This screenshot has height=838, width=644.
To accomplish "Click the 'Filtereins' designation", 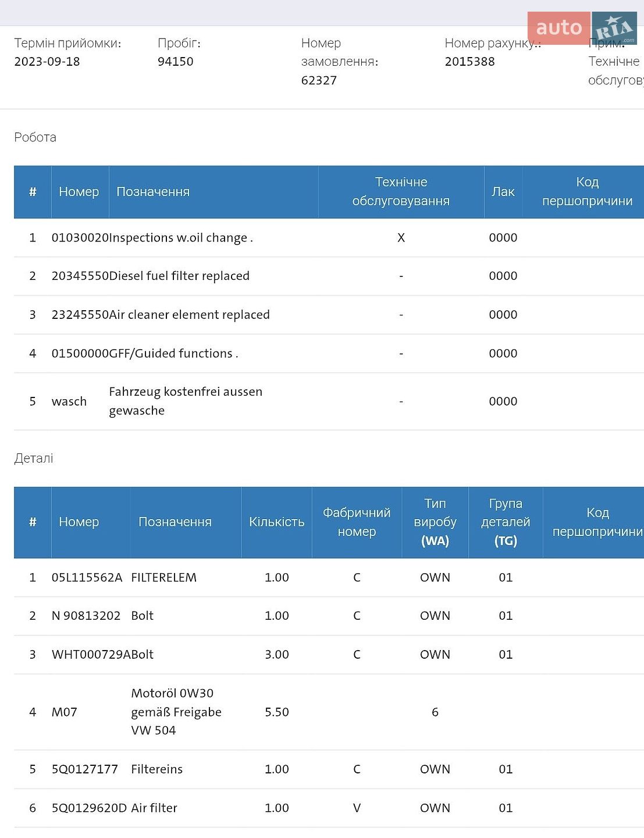I will tap(157, 769).
